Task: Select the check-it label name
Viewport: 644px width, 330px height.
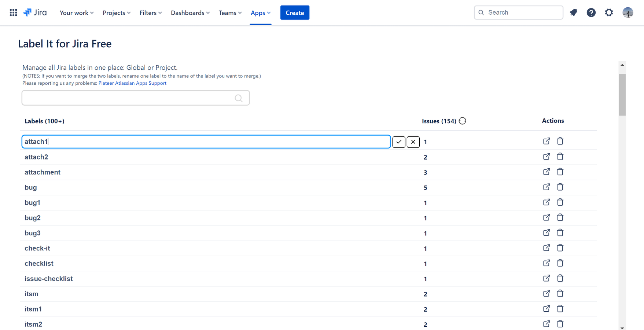Action: 37,248
